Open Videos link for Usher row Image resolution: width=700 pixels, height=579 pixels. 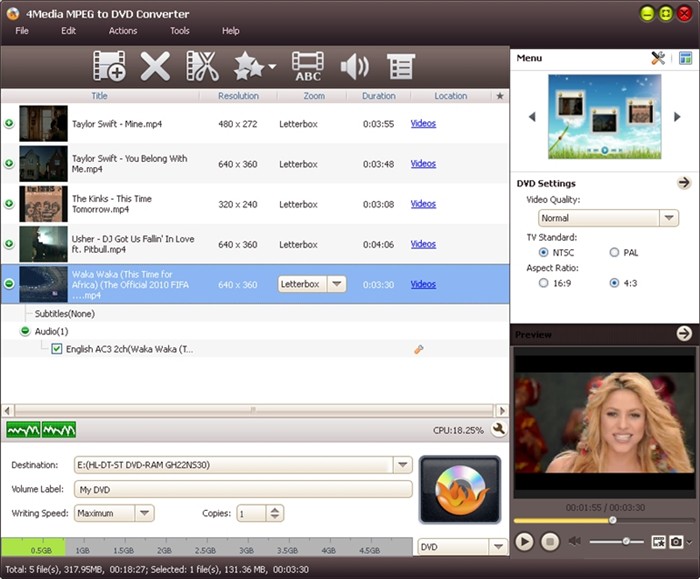[x=423, y=244]
